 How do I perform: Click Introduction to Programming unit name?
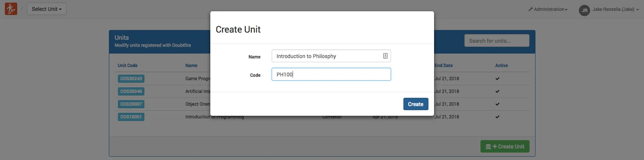pyautogui.click(x=214, y=117)
